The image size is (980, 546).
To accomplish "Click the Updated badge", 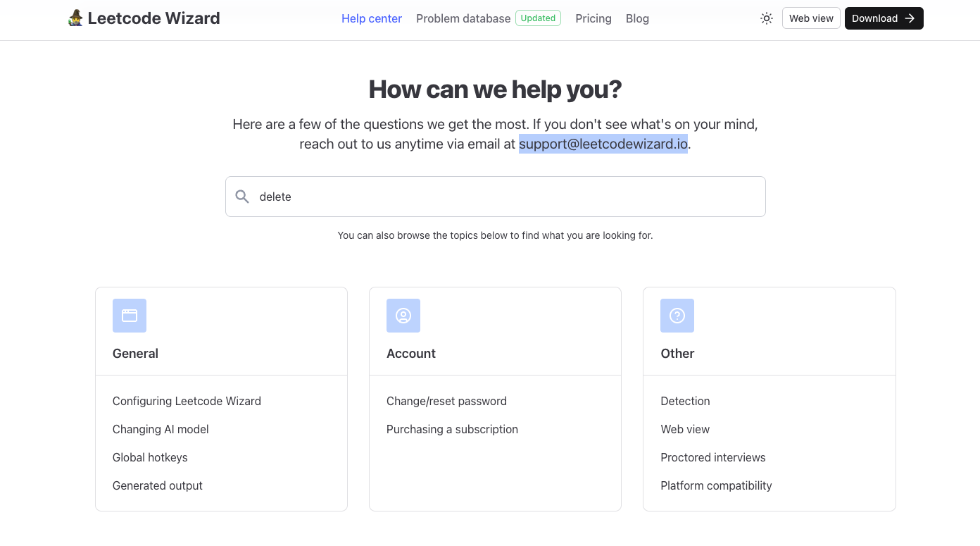I will coord(539,18).
